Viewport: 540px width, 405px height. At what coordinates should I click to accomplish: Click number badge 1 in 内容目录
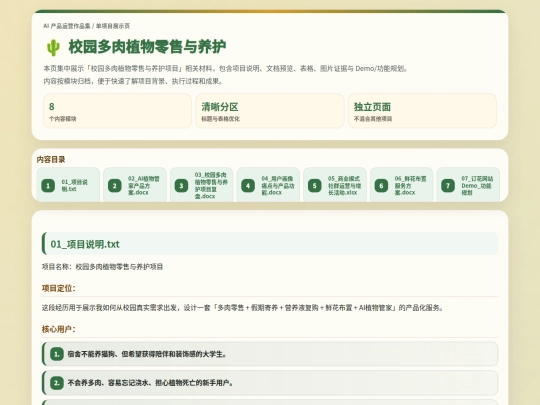pyautogui.click(x=48, y=186)
